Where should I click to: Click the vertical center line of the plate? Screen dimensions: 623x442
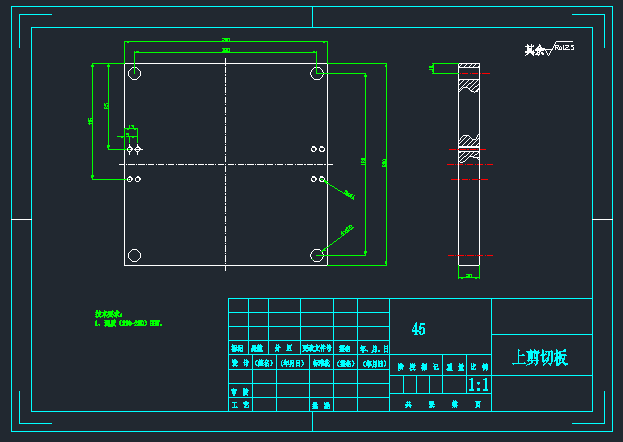coord(226,164)
